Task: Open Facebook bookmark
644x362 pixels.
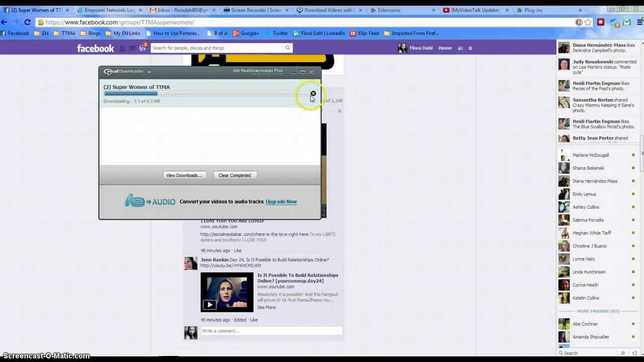Action: coord(15,33)
